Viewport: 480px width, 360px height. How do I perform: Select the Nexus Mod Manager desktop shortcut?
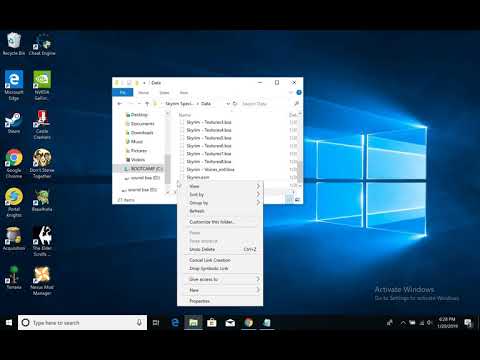click(x=42, y=281)
